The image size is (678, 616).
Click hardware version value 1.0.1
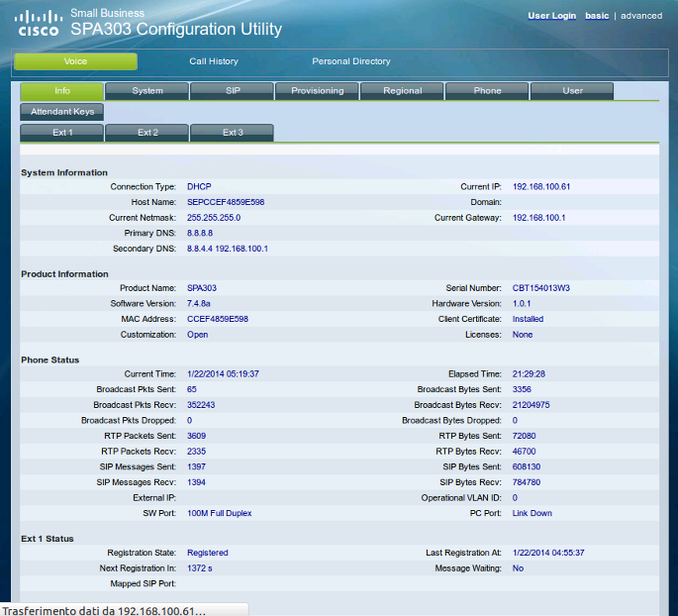click(x=522, y=304)
